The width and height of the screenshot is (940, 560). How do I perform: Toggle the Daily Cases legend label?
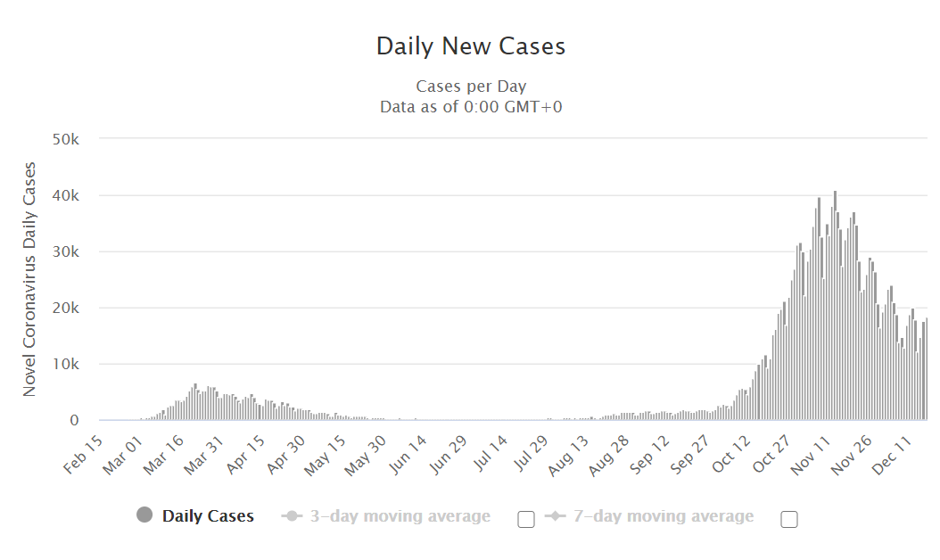208,516
